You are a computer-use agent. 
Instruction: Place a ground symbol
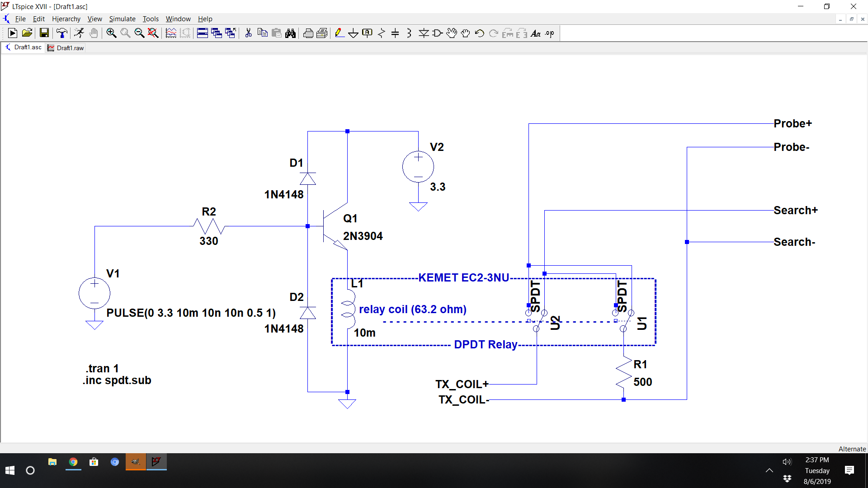353,33
